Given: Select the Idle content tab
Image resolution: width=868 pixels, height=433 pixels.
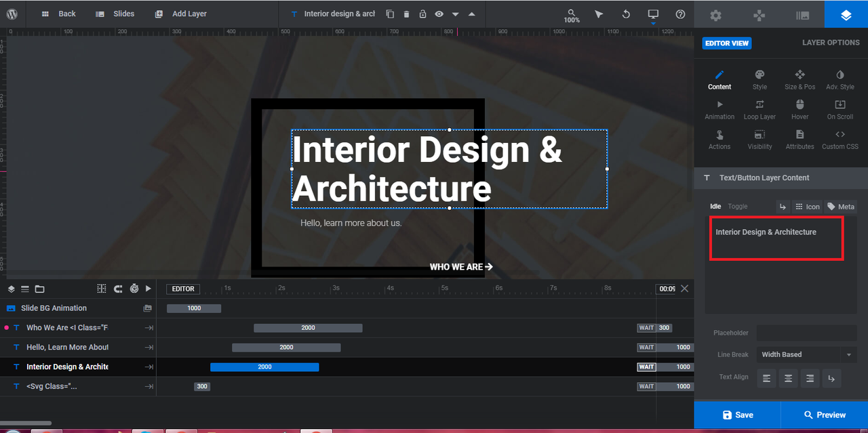Looking at the screenshot, I should (x=715, y=207).
